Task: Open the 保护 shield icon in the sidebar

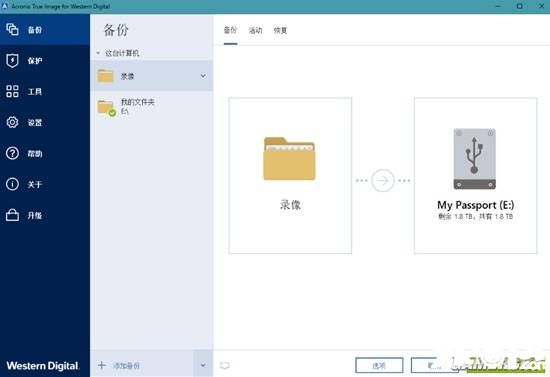Action: pos(12,61)
